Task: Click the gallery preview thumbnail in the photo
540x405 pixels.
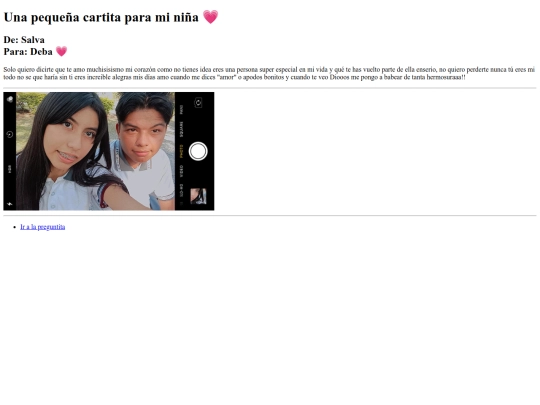Action: 198,196
